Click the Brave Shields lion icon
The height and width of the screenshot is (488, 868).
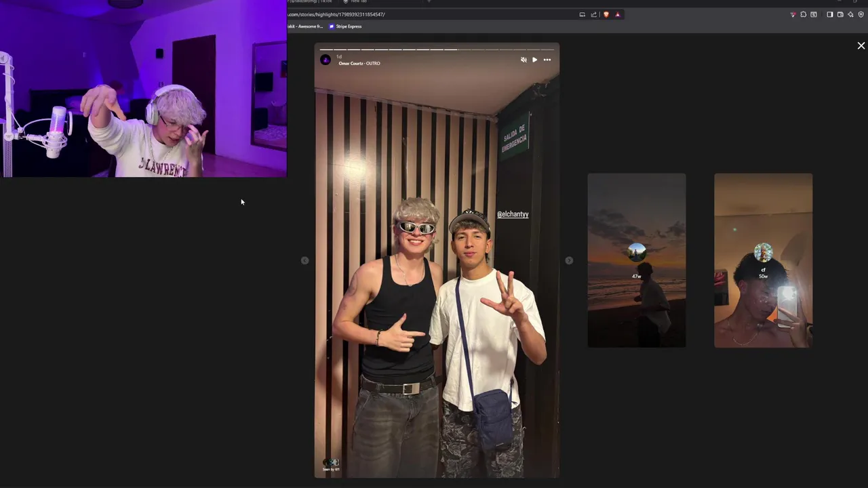point(606,14)
